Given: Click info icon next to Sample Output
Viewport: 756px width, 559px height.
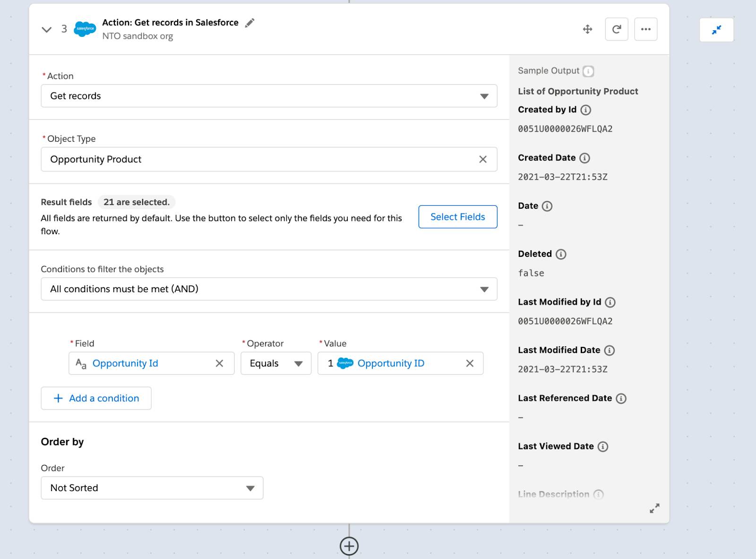Looking at the screenshot, I should coord(588,71).
